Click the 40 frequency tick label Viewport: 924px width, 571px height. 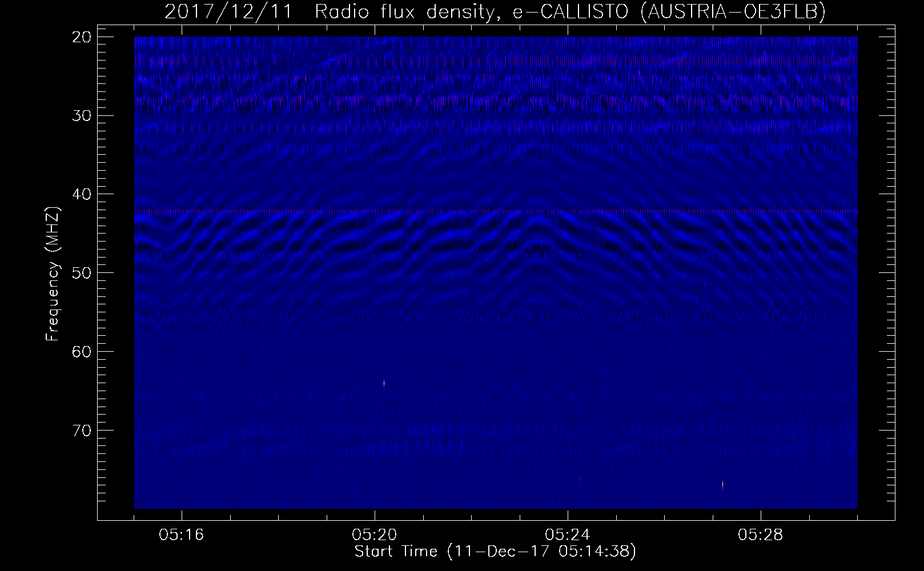point(81,194)
